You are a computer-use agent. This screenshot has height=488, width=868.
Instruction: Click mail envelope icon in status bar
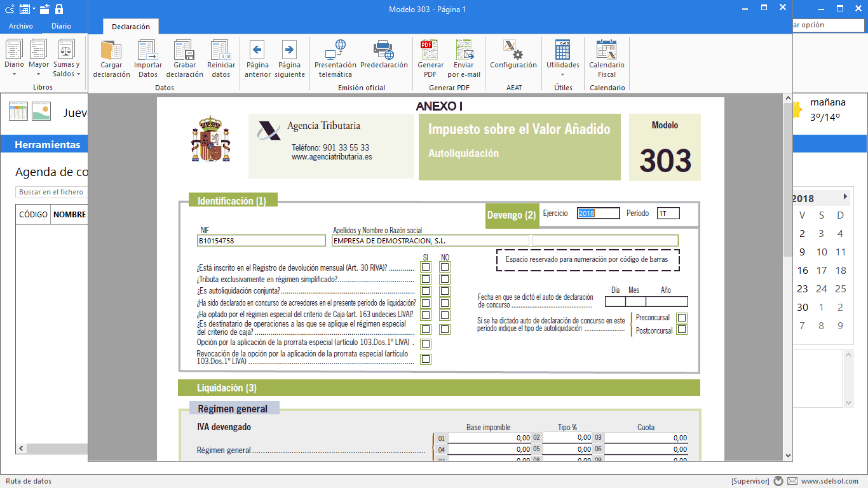792,481
